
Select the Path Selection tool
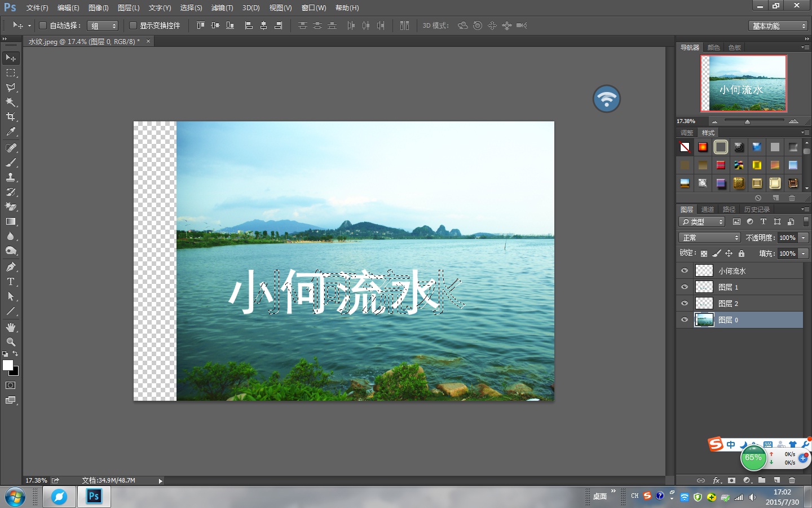11,296
